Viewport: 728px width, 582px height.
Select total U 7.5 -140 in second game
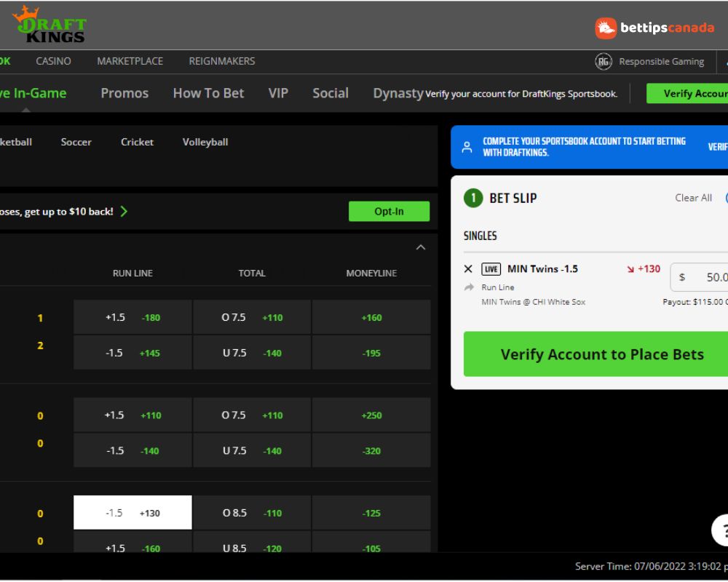[252, 450]
